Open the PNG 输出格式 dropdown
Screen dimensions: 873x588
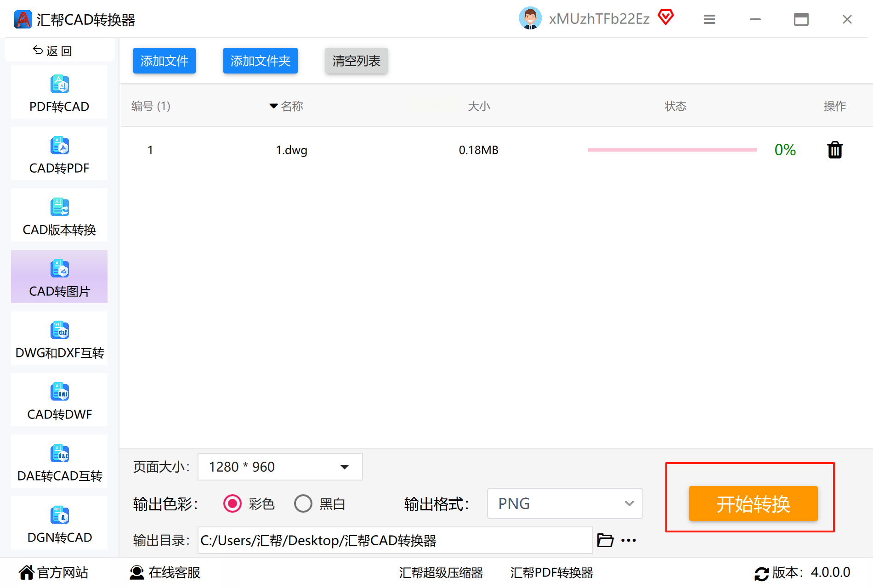point(565,503)
